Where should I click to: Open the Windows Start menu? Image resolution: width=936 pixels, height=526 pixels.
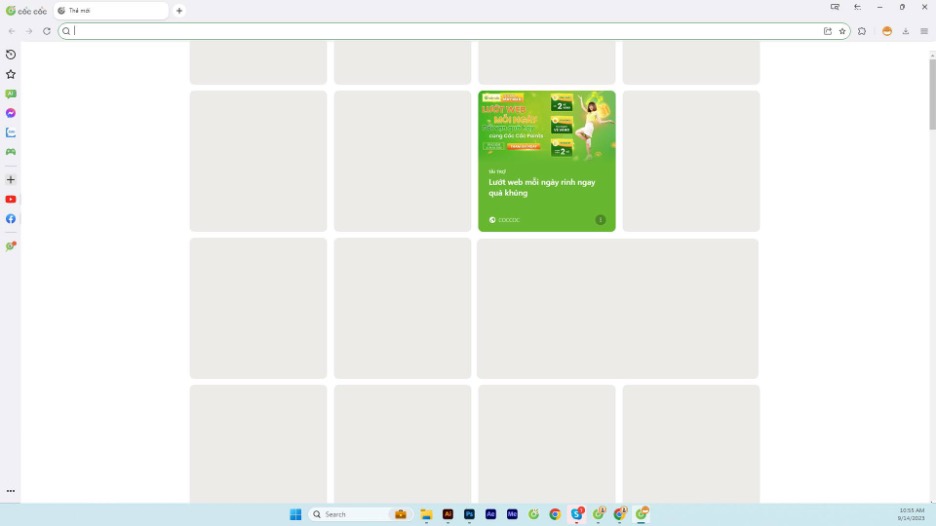[295, 514]
